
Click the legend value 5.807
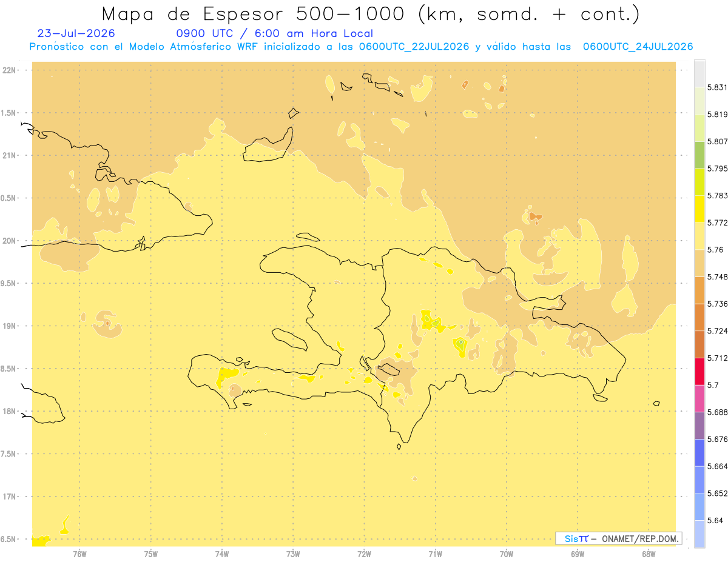point(717,141)
